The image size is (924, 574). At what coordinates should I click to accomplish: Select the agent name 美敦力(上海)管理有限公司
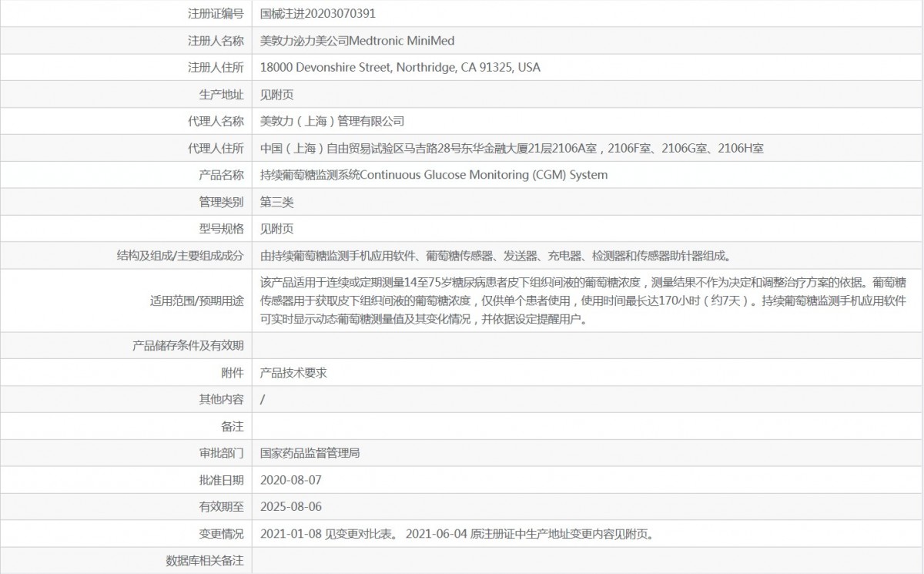(x=332, y=121)
